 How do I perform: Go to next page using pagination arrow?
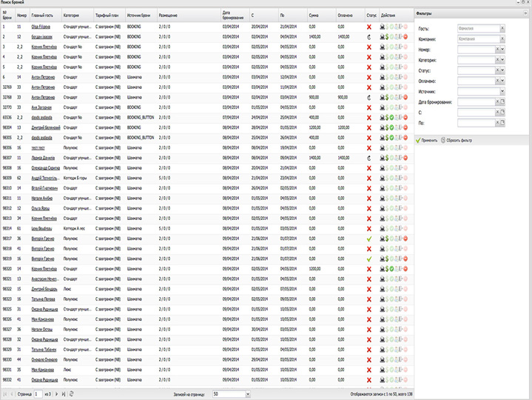click(x=57, y=395)
